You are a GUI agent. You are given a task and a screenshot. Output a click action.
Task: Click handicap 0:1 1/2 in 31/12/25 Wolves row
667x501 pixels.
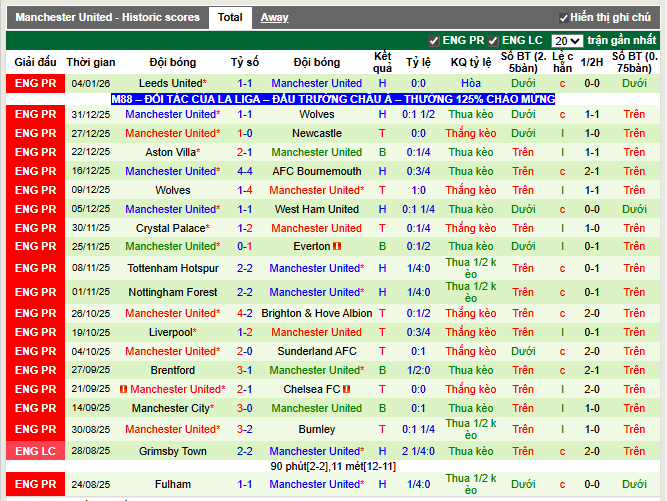(x=418, y=114)
